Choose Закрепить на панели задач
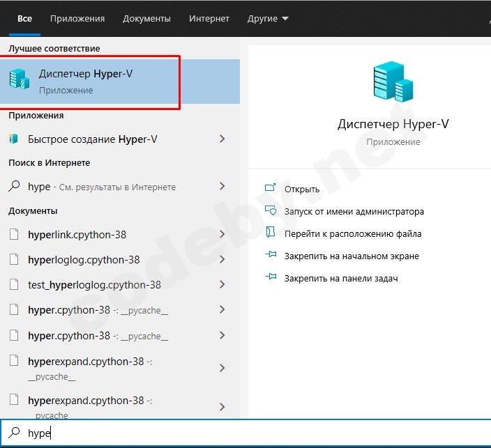The image size is (491, 448). [x=341, y=279]
